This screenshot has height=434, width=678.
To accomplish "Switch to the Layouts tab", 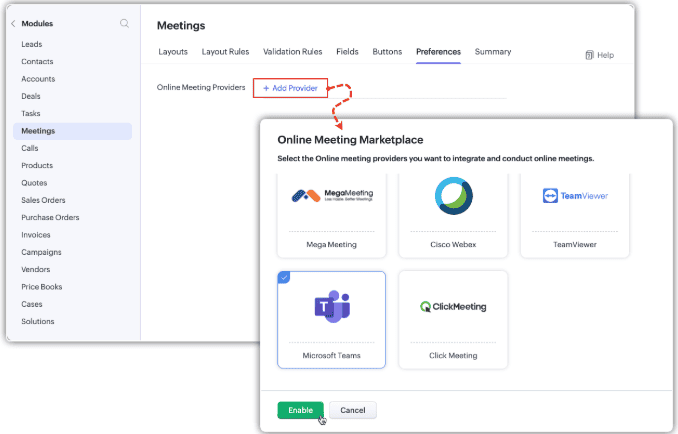I will [x=173, y=52].
